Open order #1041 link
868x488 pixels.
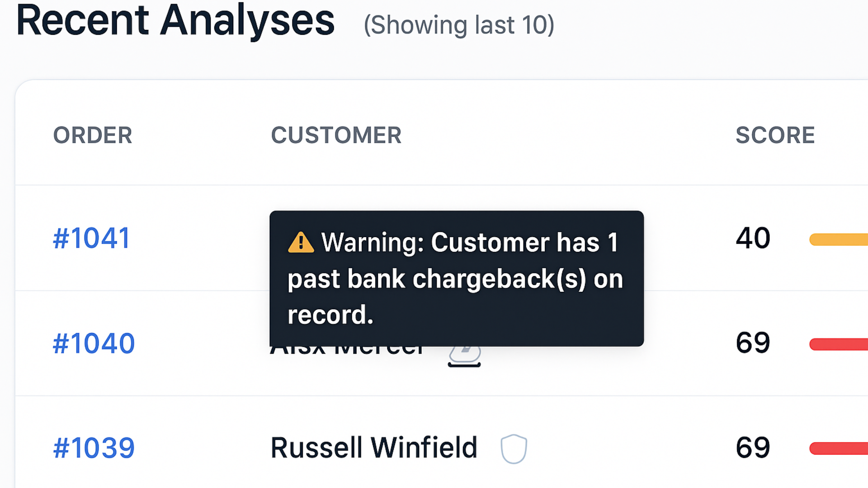pyautogui.click(x=92, y=238)
